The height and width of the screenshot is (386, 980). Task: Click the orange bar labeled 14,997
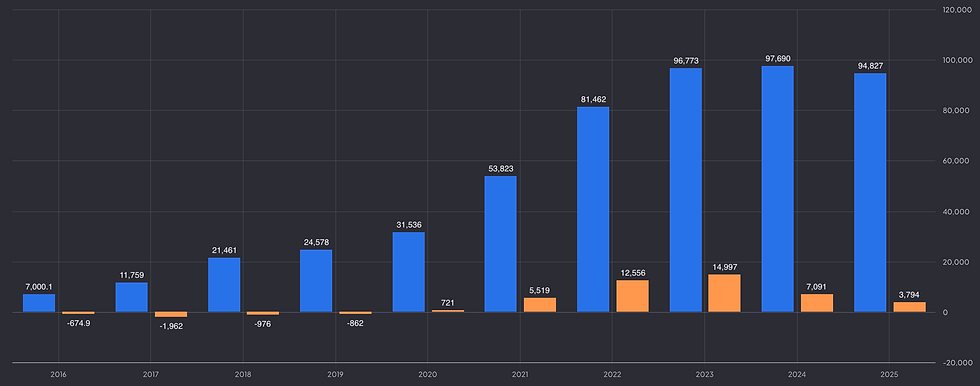click(724, 293)
